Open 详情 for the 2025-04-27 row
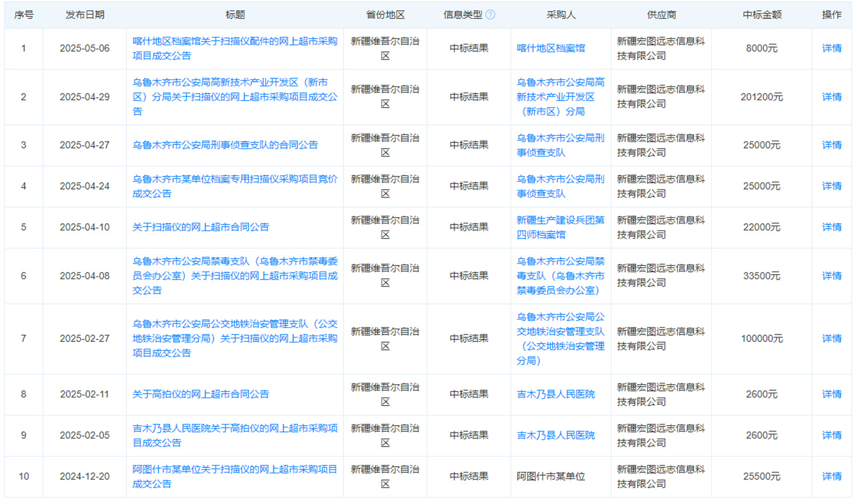The height and width of the screenshot is (504, 857). tap(832, 145)
